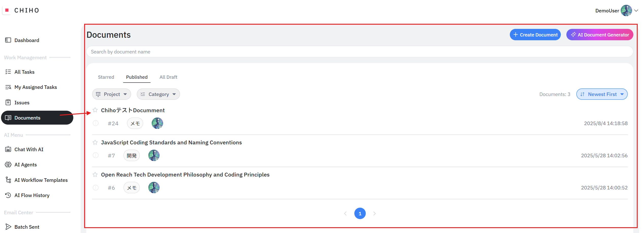The image size is (644, 233).
Task: Click the Create Document button
Action: pos(535,35)
